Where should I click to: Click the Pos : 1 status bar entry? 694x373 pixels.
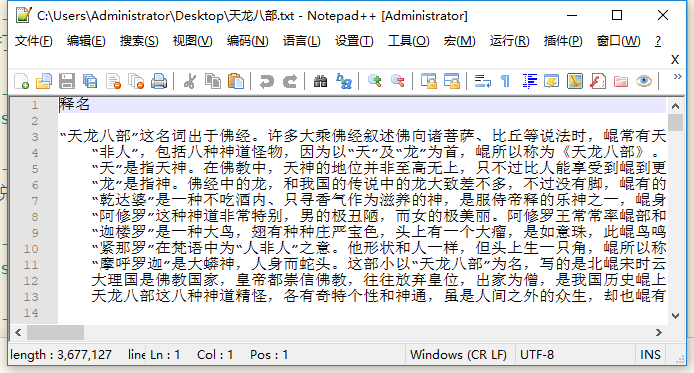click(269, 355)
